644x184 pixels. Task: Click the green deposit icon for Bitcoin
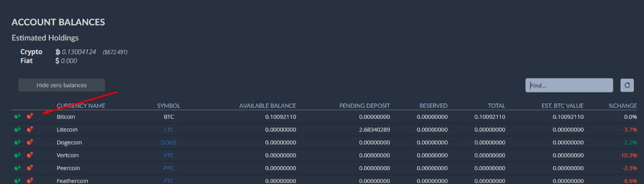click(18, 117)
